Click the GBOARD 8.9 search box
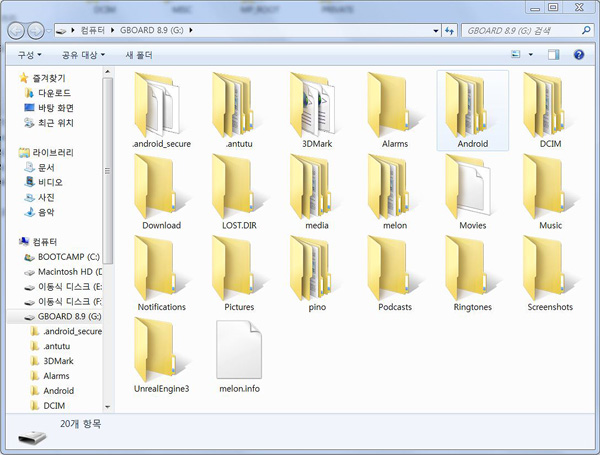 tap(518, 30)
